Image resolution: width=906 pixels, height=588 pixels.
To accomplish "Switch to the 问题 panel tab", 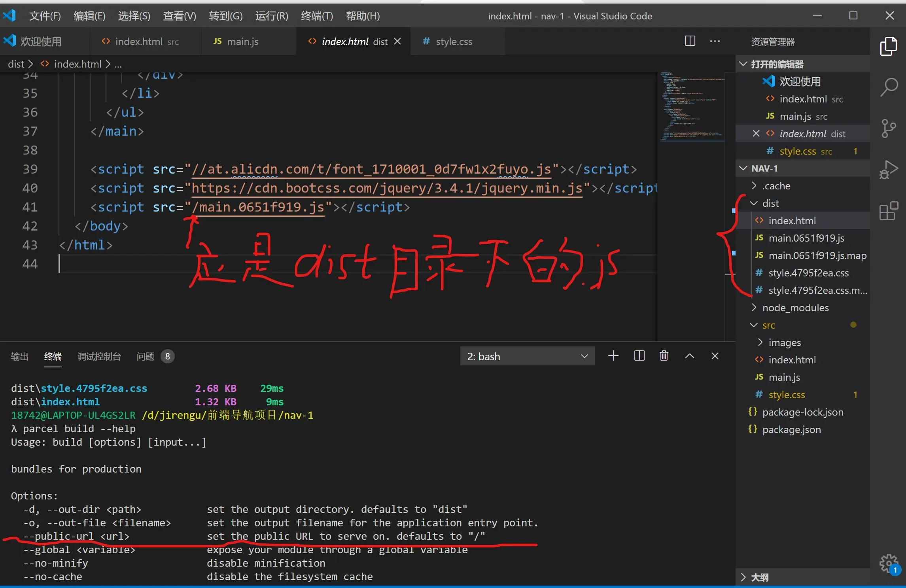I will [x=146, y=356].
